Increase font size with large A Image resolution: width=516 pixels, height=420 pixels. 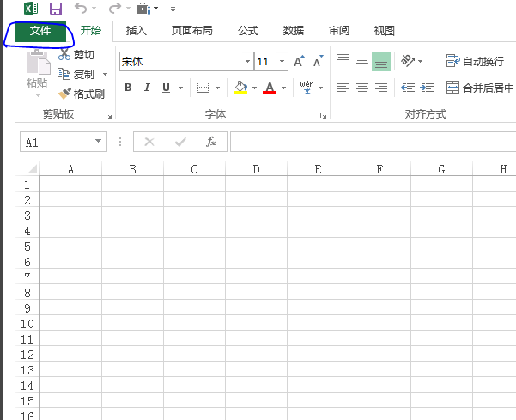click(x=299, y=61)
